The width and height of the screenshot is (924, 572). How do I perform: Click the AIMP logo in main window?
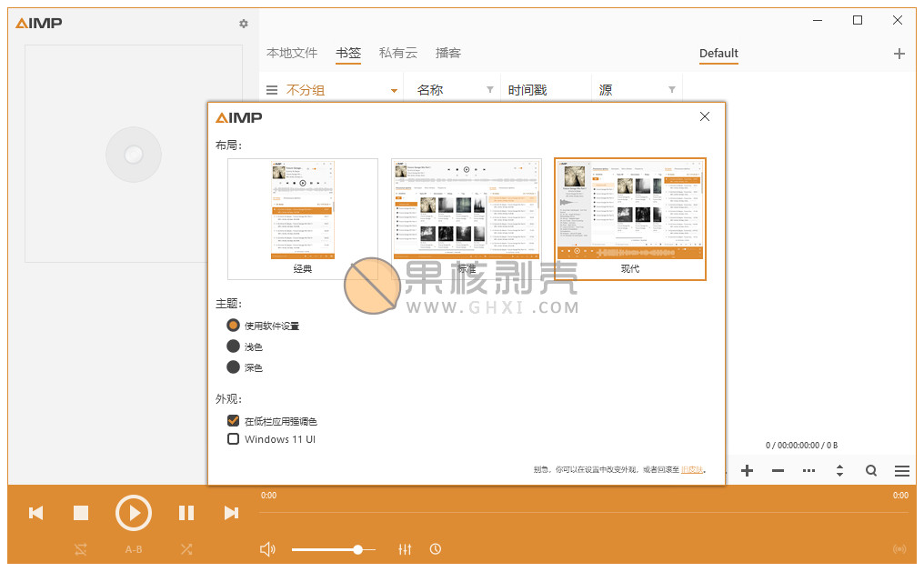39,24
